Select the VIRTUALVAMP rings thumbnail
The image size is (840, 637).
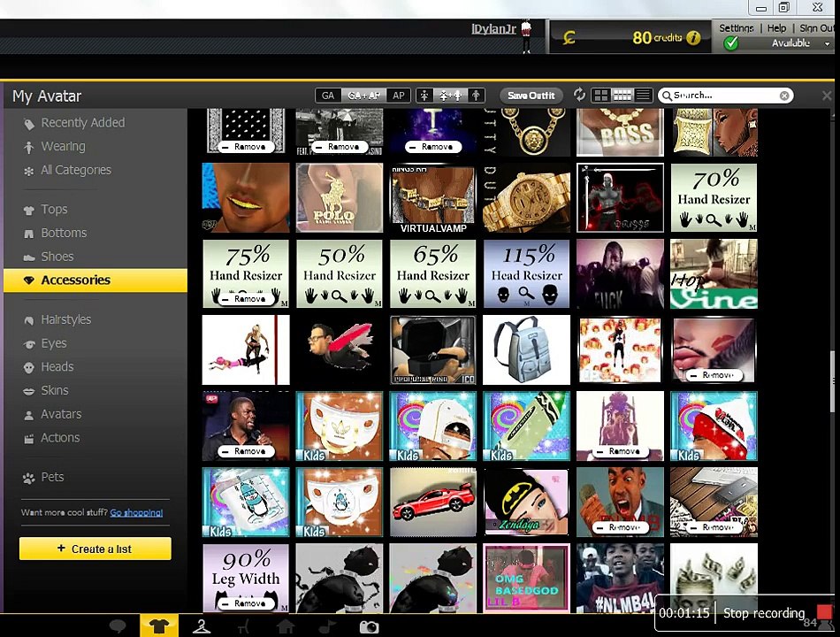[x=433, y=197]
